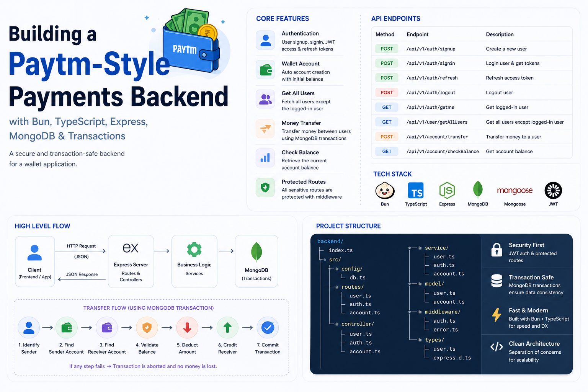Select the Credit Receiver up-arrow icon
This screenshot has width=588, height=392.
tap(227, 328)
